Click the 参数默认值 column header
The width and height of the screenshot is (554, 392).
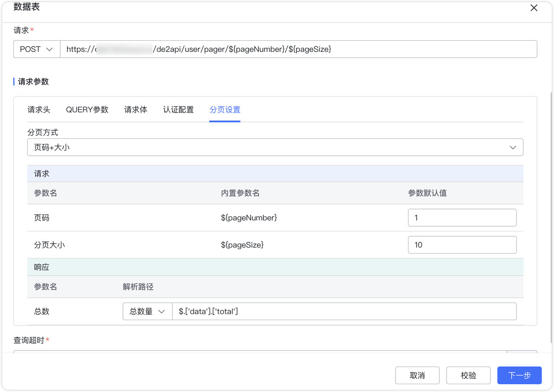427,193
